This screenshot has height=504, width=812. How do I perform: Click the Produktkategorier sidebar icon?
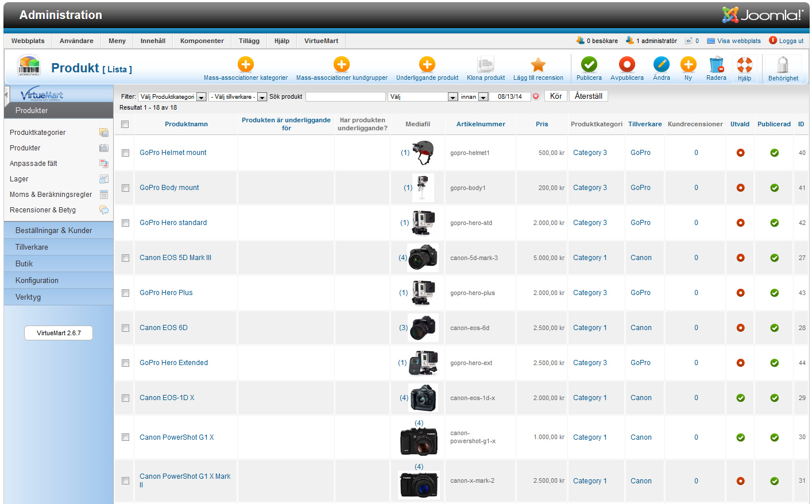coord(104,133)
